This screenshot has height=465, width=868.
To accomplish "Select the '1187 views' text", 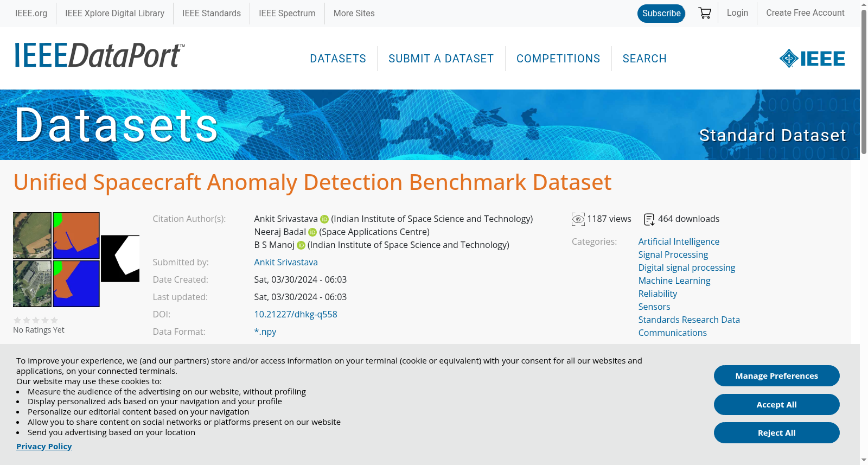I will tap(609, 219).
